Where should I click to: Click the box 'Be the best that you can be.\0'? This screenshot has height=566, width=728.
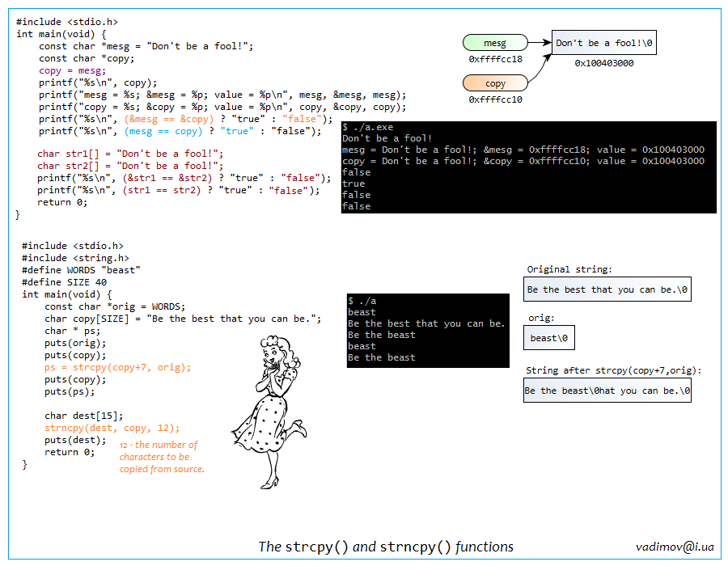[x=607, y=289]
